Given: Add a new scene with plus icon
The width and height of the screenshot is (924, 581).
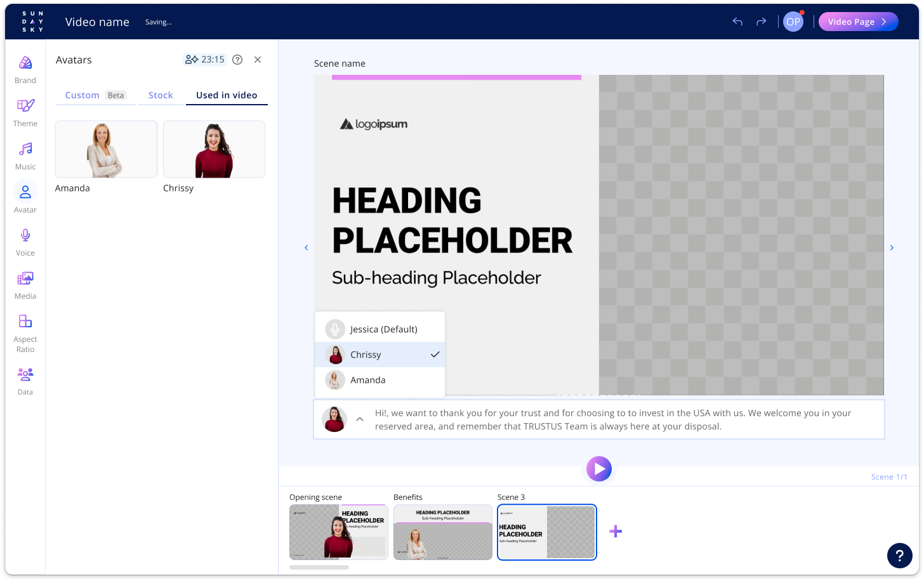Looking at the screenshot, I should pyautogui.click(x=616, y=532).
